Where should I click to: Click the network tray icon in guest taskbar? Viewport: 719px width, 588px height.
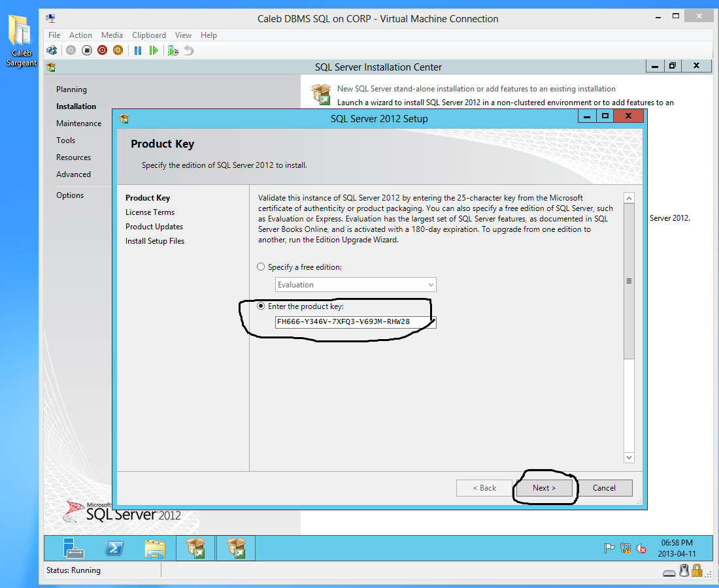625,548
